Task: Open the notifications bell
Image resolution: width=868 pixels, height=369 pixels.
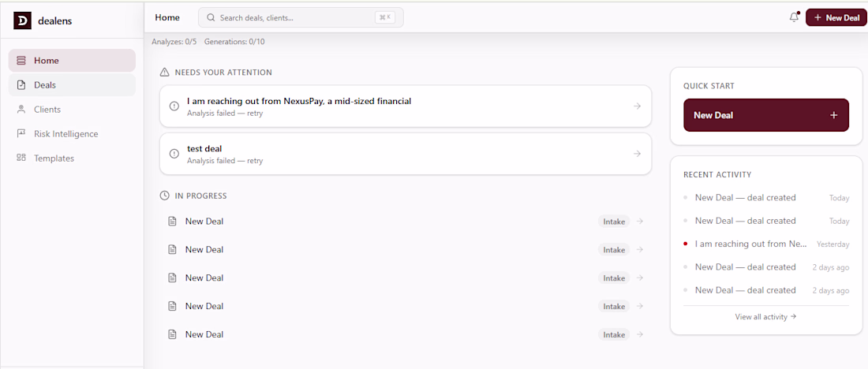Action: [x=794, y=17]
